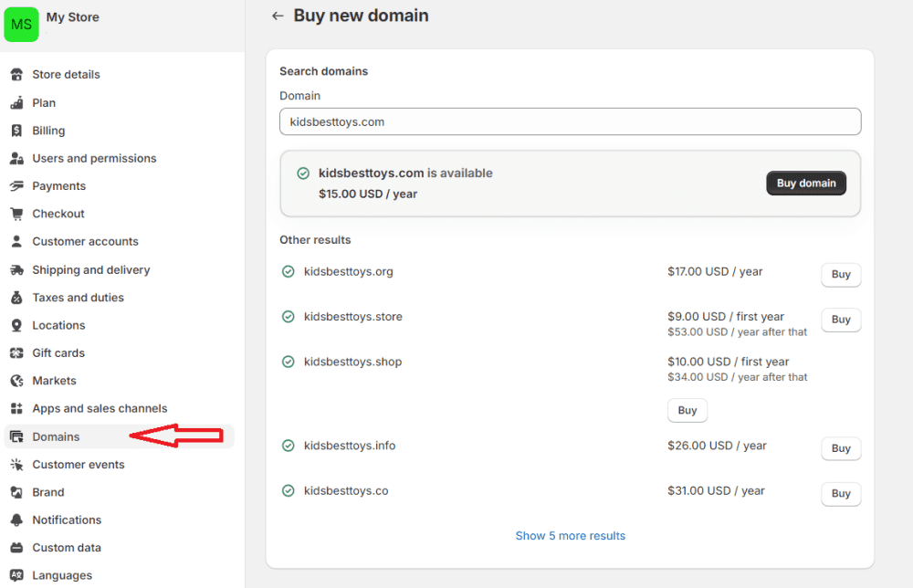Select the Markets globe icon
Image resolution: width=913 pixels, height=588 pixels.
16,381
